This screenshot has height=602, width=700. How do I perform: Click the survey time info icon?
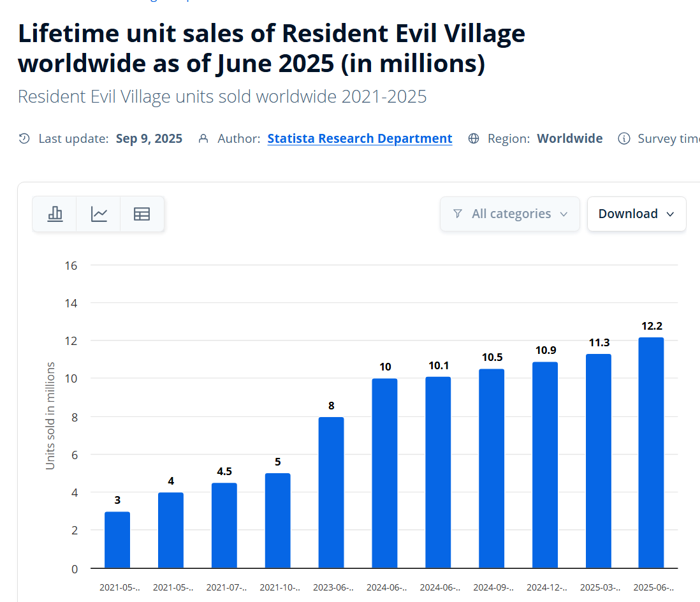(624, 138)
